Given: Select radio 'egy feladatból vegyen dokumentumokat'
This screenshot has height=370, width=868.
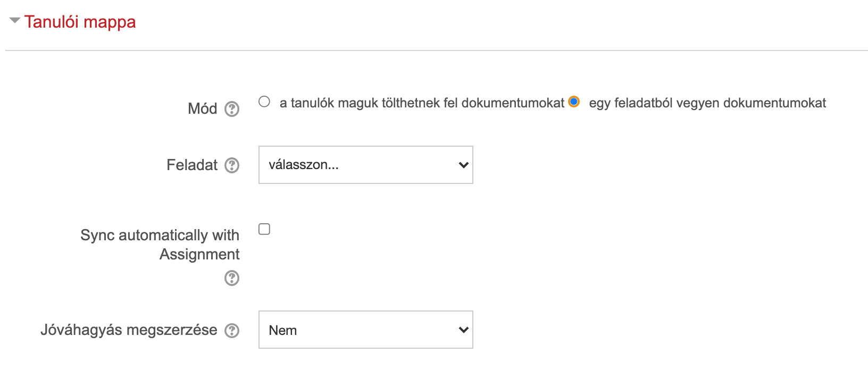Looking at the screenshot, I should point(574,102).
